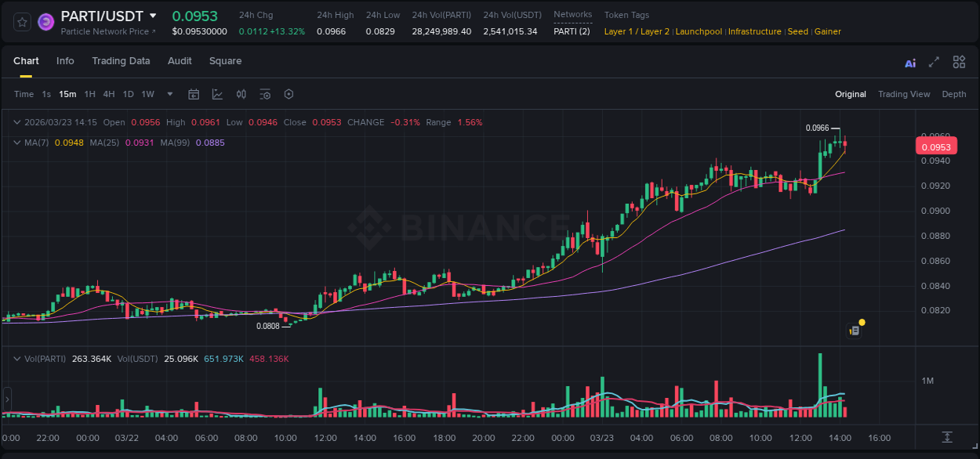Open chart settings via the hexagon icon
This screenshot has width=980, height=459.
[x=289, y=94]
